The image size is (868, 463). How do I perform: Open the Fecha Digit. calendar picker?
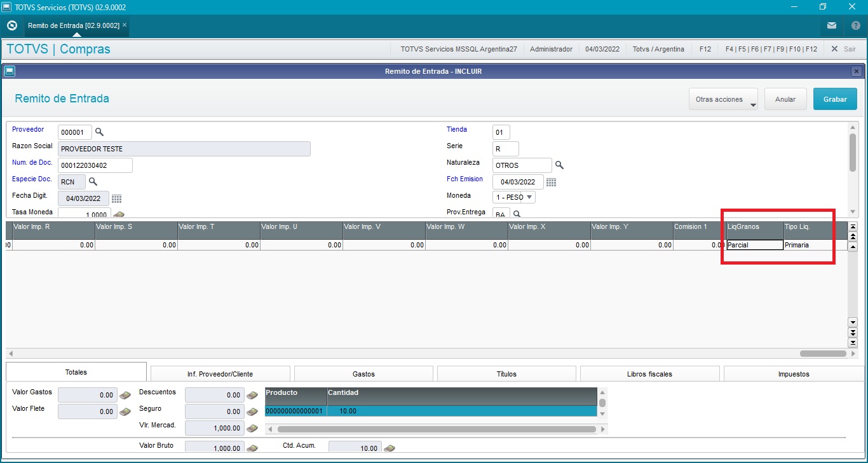coord(116,198)
